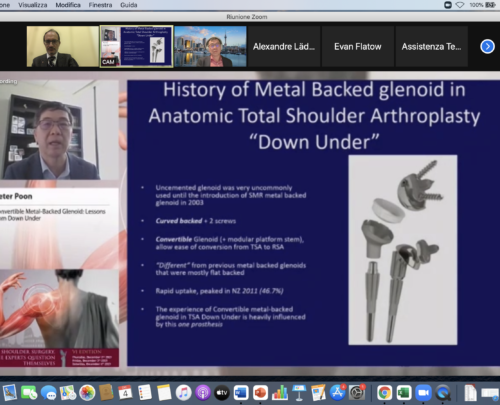Show next participants with the blue arrow
The height and width of the screenshot is (405, 500).
point(487,46)
